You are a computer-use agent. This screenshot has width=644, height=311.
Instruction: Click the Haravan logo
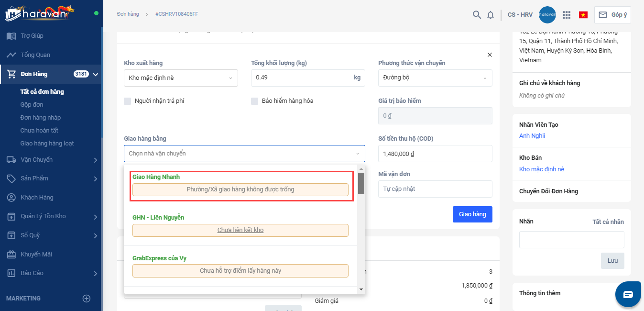click(40, 13)
